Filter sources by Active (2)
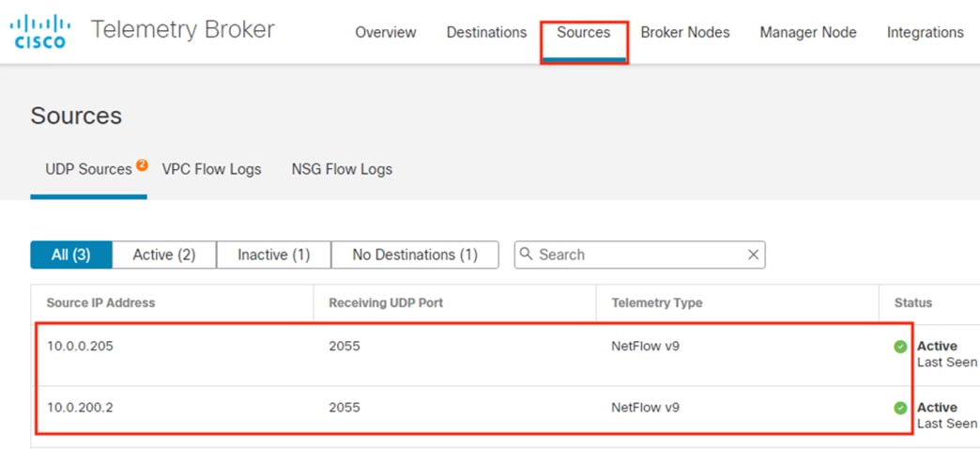Image resolution: width=980 pixels, height=449 pixels. [164, 255]
